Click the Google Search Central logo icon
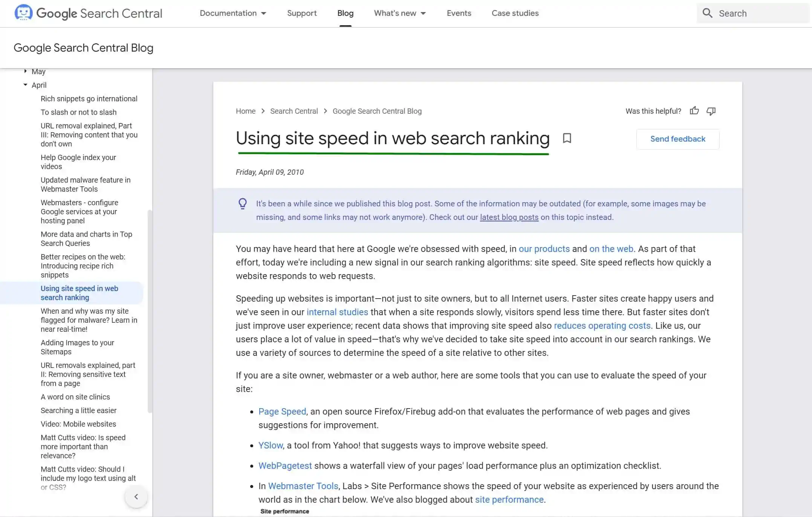Image resolution: width=812 pixels, height=517 pixels. click(23, 13)
